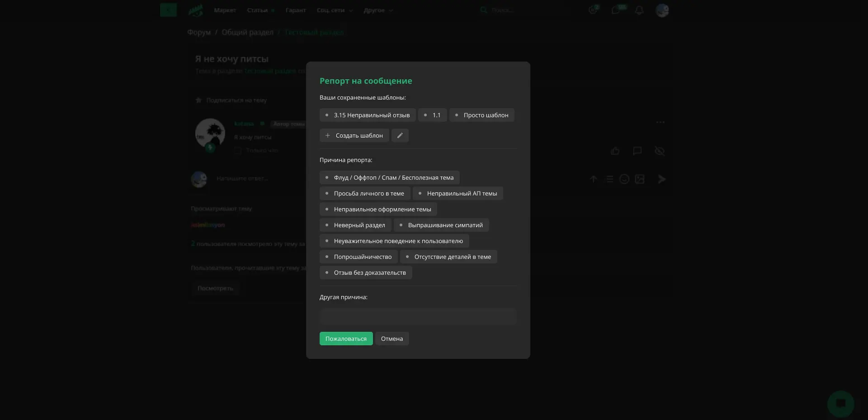Select reason Неуважительное поведение к пользователю

(x=394, y=241)
